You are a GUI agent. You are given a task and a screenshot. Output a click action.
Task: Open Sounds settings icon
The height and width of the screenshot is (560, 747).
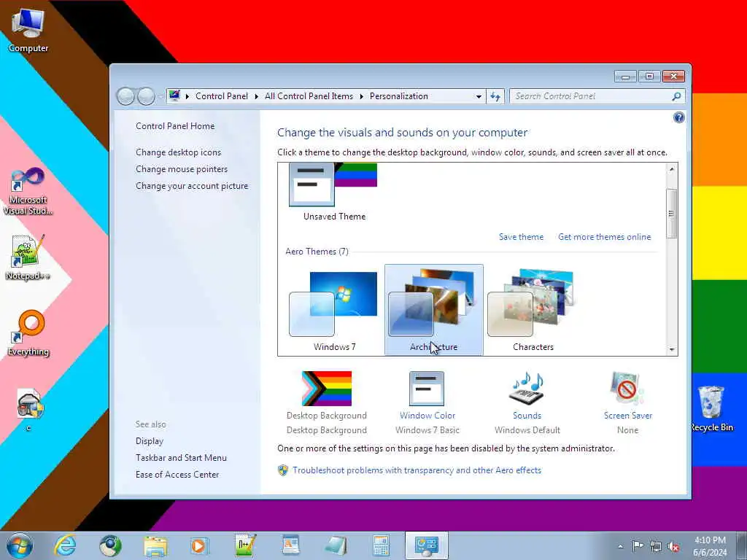[x=527, y=389]
